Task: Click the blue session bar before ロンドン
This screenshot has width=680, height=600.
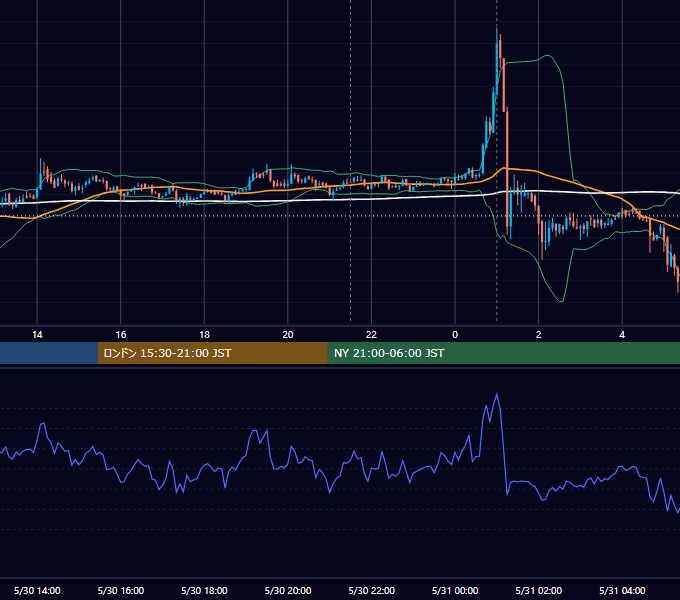Action: pyautogui.click(x=49, y=353)
